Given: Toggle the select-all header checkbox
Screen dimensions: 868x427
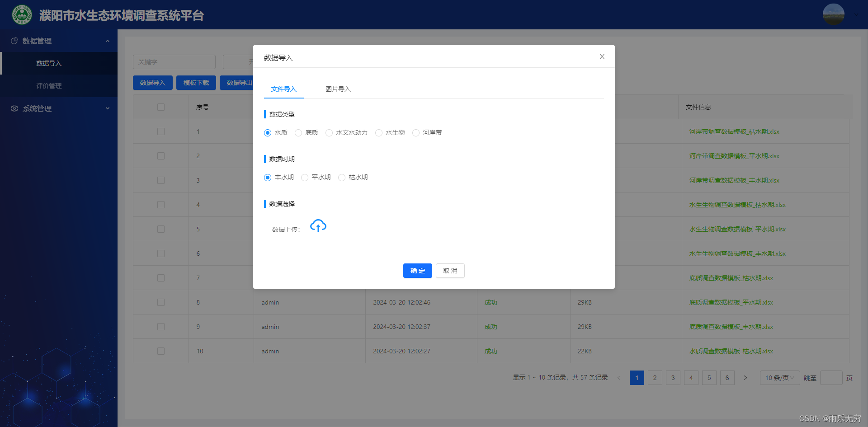Looking at the screenshot, I should (161, 107).
